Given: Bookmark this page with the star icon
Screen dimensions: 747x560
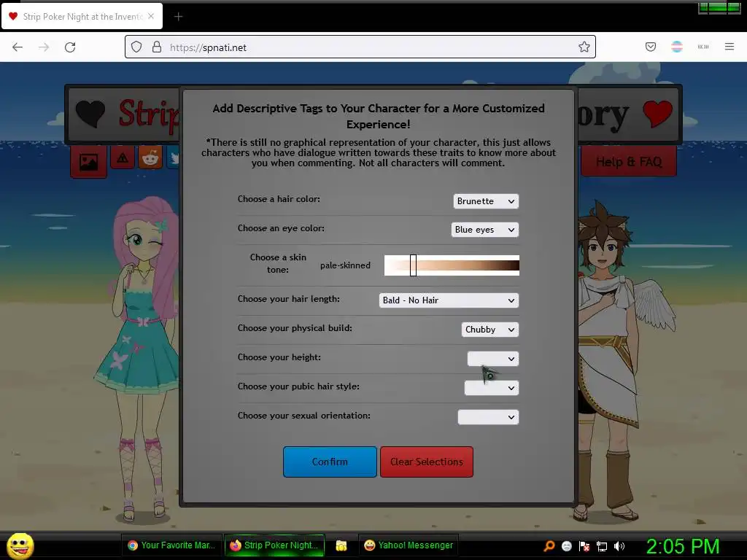Looking at the screenshot, I should click(x=584, y=47).
